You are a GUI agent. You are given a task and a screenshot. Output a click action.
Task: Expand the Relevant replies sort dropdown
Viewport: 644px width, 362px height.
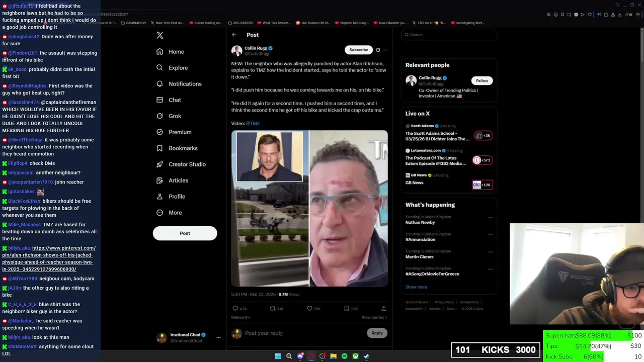point(240,317)
